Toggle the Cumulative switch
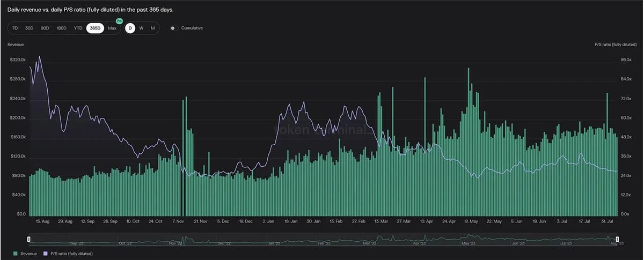Screen dimensions: 644x260 click(174, 28)
